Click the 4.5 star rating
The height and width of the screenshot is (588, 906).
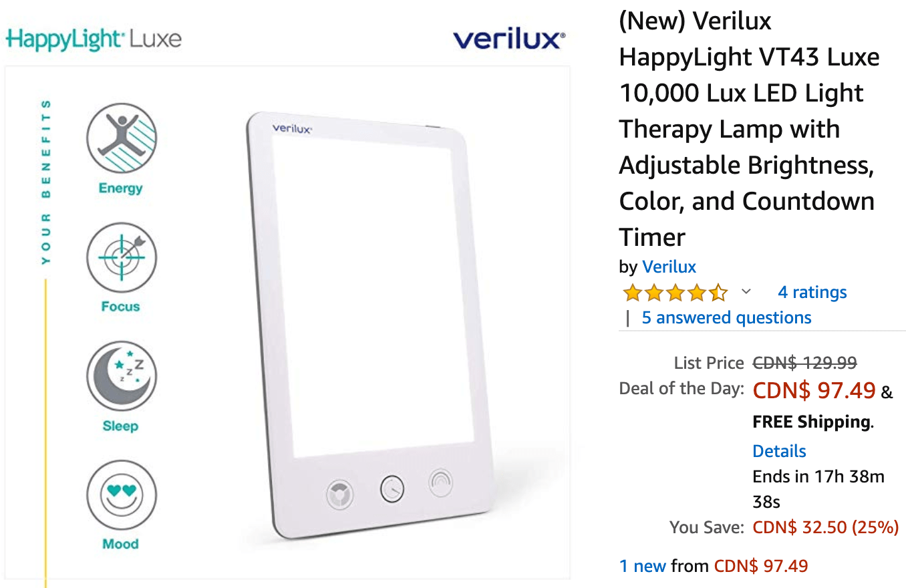click(675, 293)
